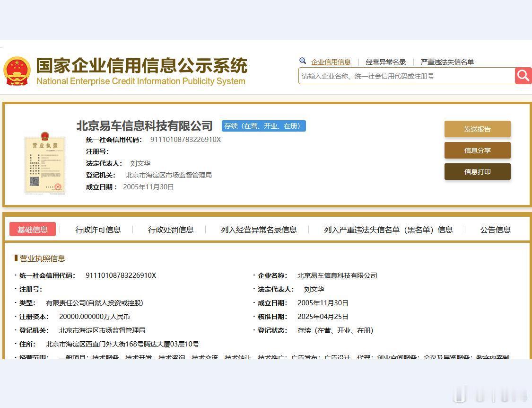Click the approval date 2025年04月25日
The width and height of the screenshot is (532, 408).
pos(323,317)
